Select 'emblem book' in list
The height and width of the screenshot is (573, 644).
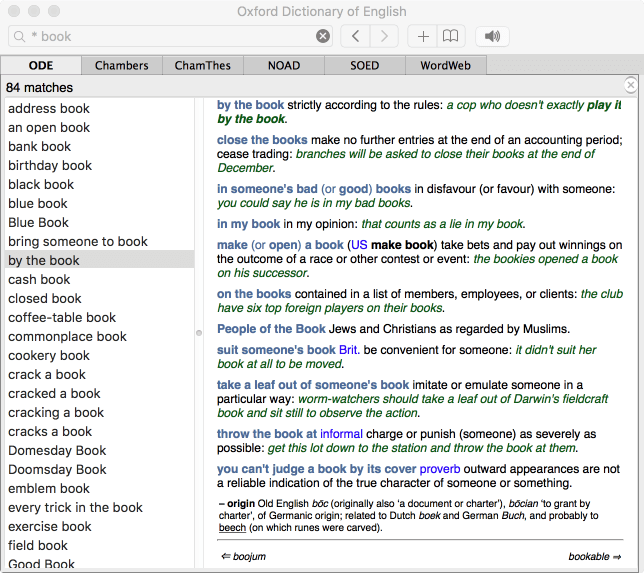click(x=99, y=488)
